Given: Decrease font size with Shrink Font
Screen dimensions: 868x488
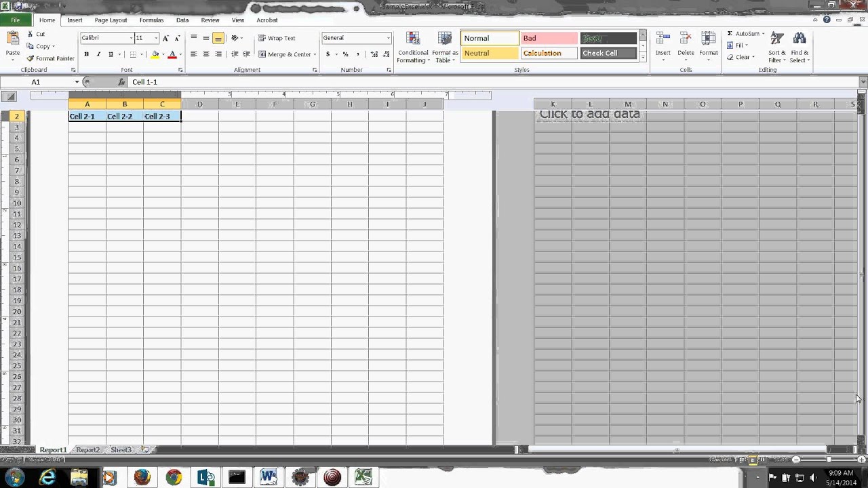Looking at the screenshot, I should (177, 38).
